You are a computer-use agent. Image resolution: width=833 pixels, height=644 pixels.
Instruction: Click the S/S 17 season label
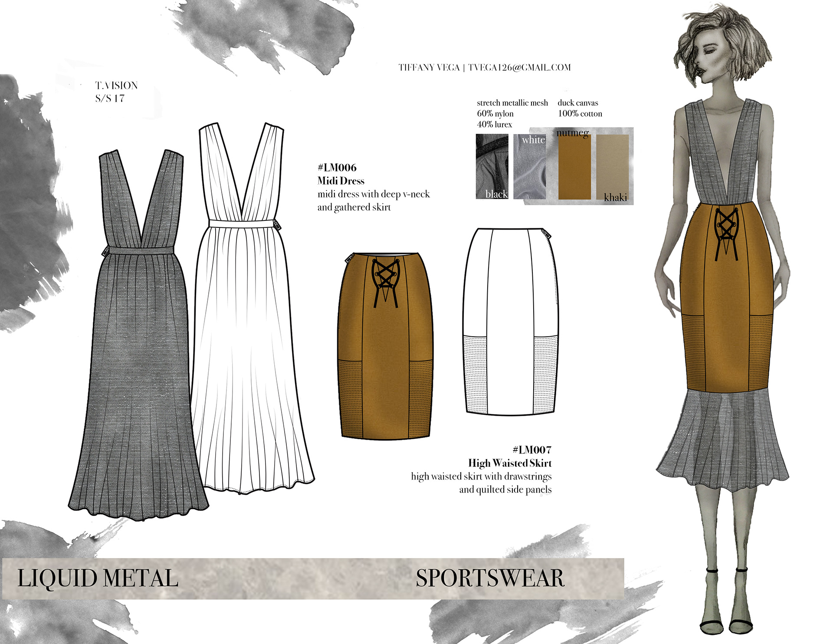click(x=110, y=99)
